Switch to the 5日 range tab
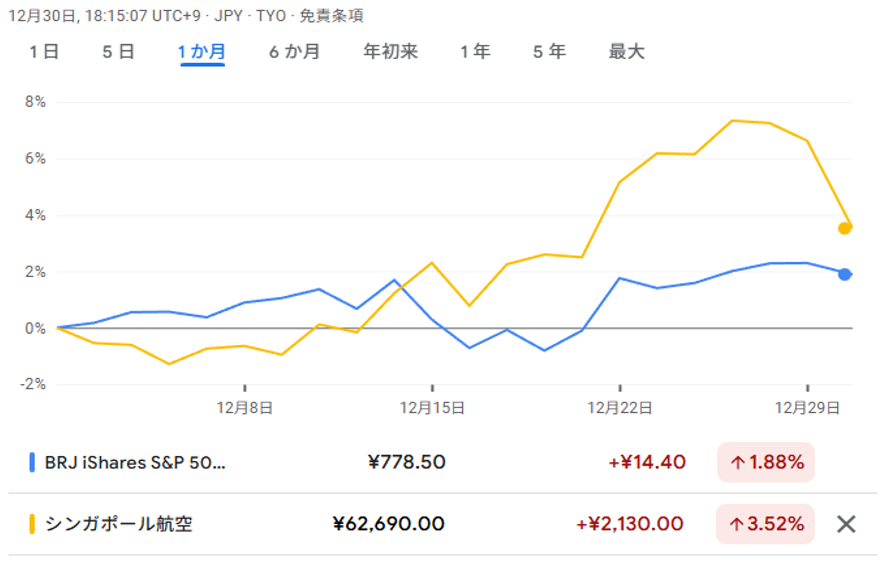This screenshot has height=570, width=896. pyautogui.click(x=118, y=52)
